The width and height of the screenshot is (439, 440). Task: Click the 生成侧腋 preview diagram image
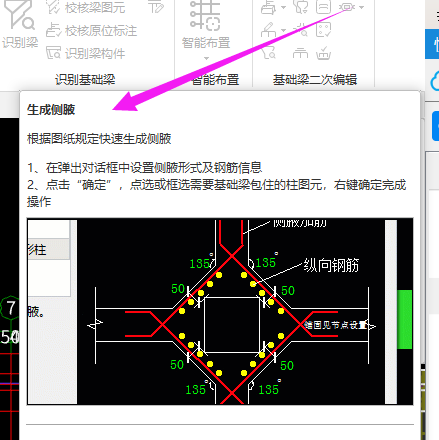220,311
